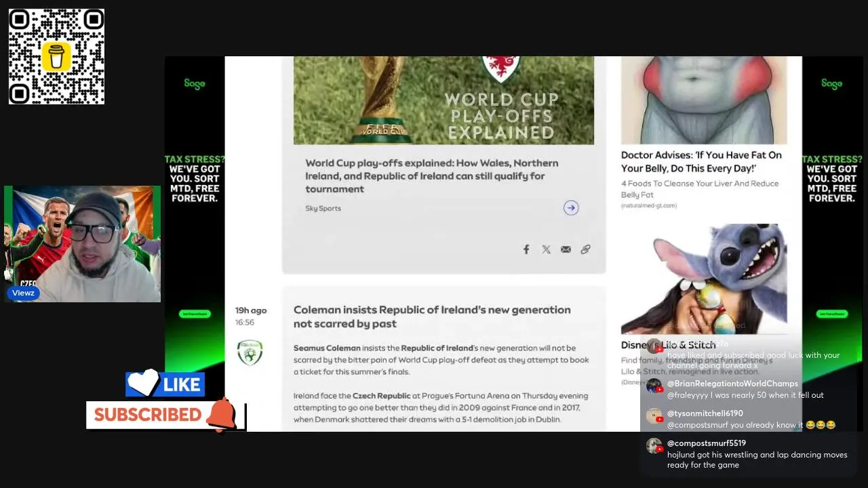Open the Doctor Advises belly fat ad
This screenshot has width=868, height=488.
pyautogui.click(x=701, y=161)
